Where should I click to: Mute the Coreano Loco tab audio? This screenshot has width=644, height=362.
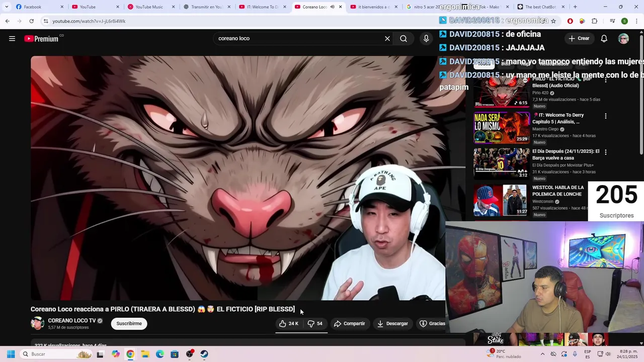tap(333, 7)
